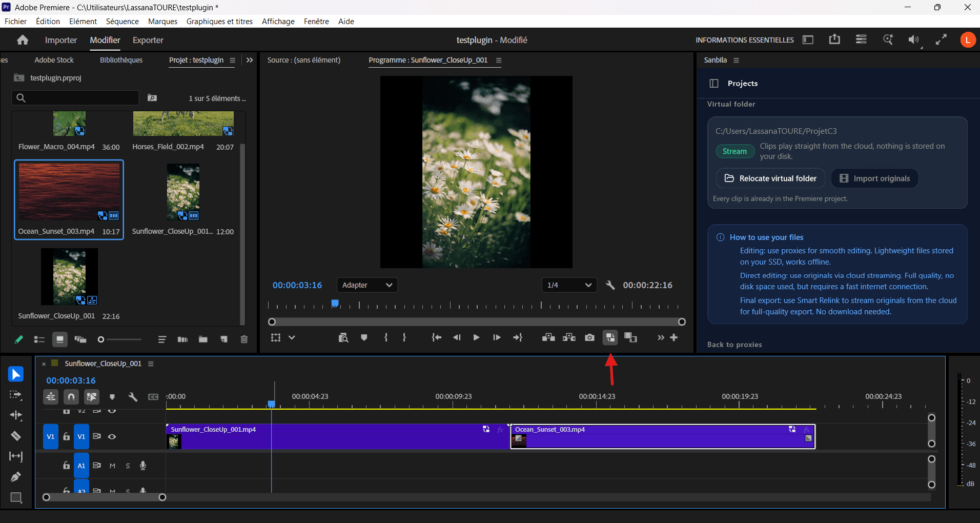
Task: Open Program monitor settings wrench
Action: (610, 285)
